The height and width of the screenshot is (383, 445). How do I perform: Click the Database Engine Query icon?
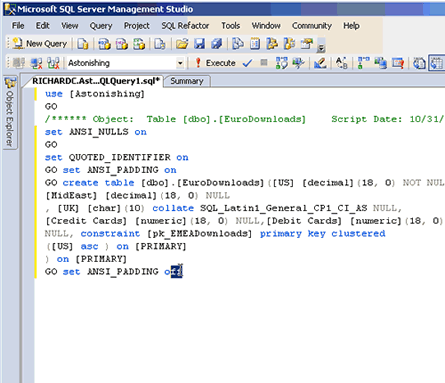[83, 44]
